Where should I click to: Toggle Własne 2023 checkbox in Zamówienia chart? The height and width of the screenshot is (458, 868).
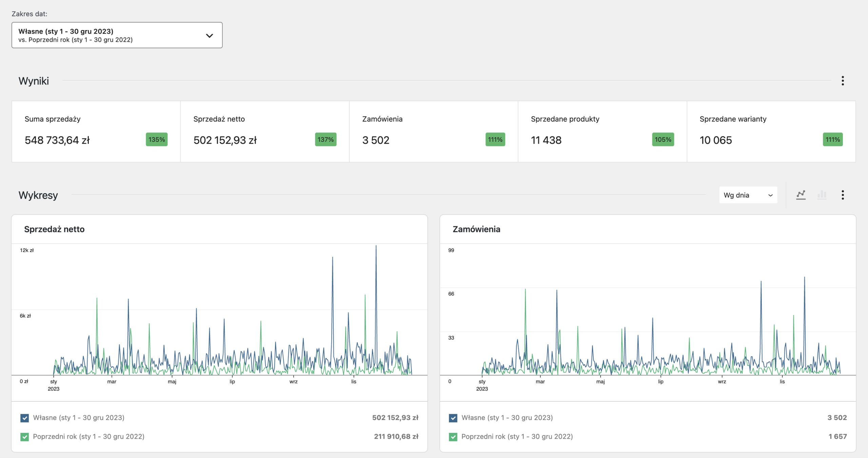click(x=453, y=418)
